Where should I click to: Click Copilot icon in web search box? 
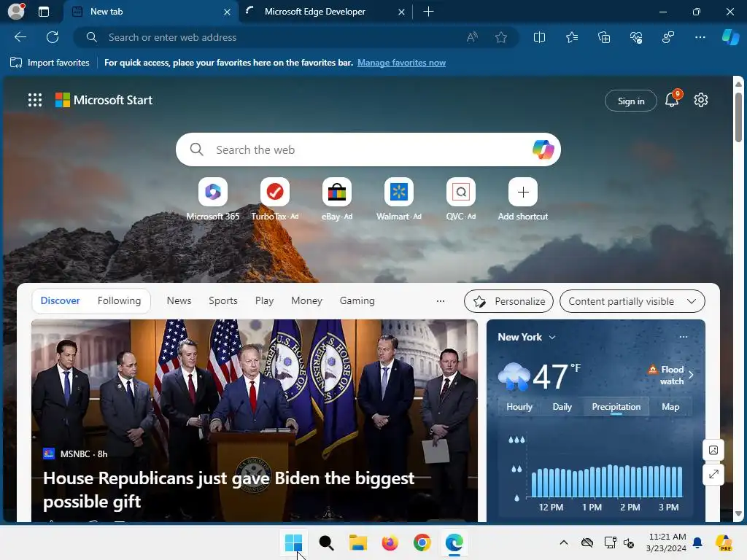tap(543, 149)
